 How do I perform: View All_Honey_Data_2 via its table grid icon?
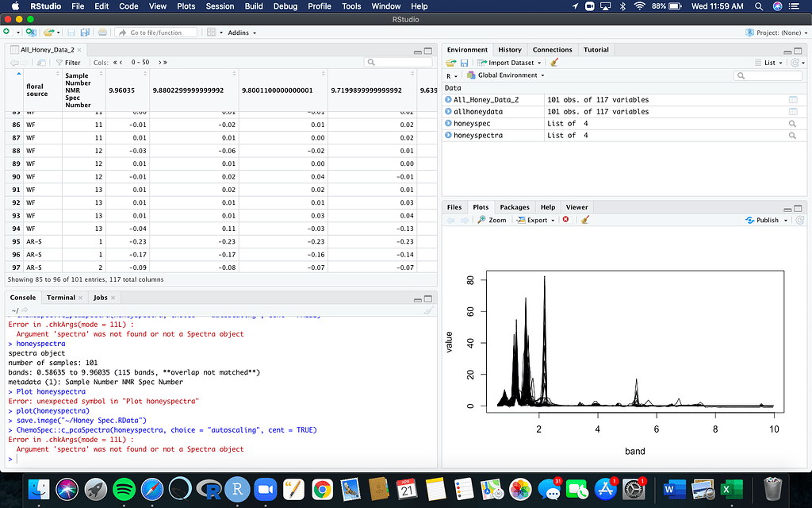coord(792,99)
